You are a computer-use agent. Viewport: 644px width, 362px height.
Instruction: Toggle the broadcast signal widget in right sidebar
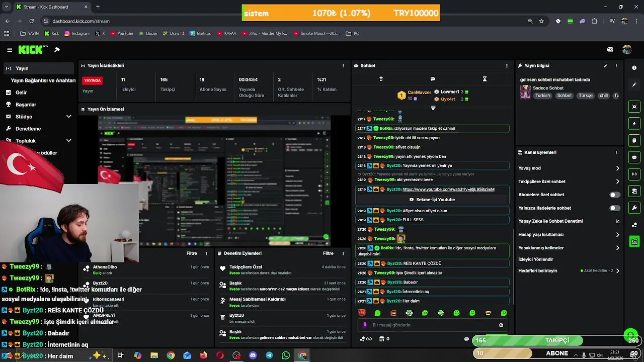point(634,174)
